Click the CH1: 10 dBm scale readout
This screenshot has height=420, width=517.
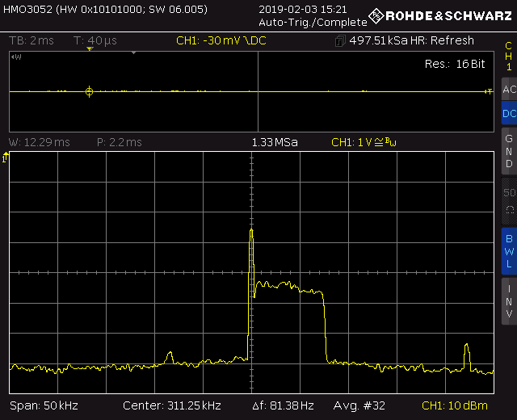(x=456, y=405)
